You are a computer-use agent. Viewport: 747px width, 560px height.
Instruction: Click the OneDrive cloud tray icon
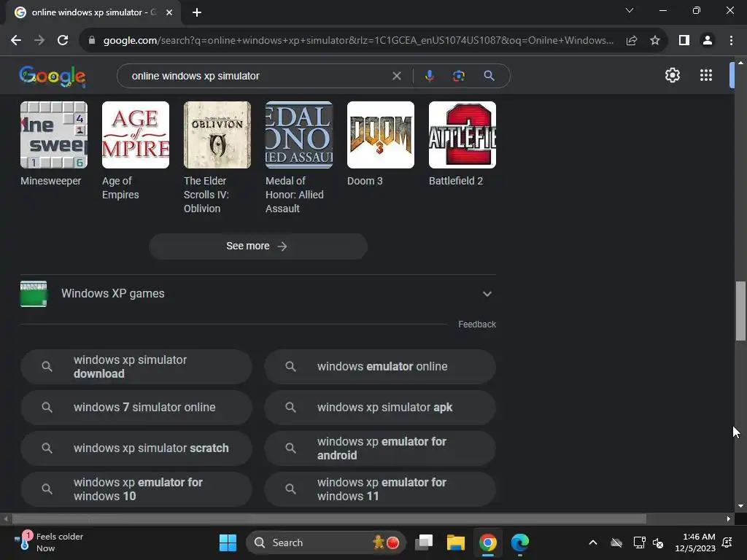(x=616, y=542)
